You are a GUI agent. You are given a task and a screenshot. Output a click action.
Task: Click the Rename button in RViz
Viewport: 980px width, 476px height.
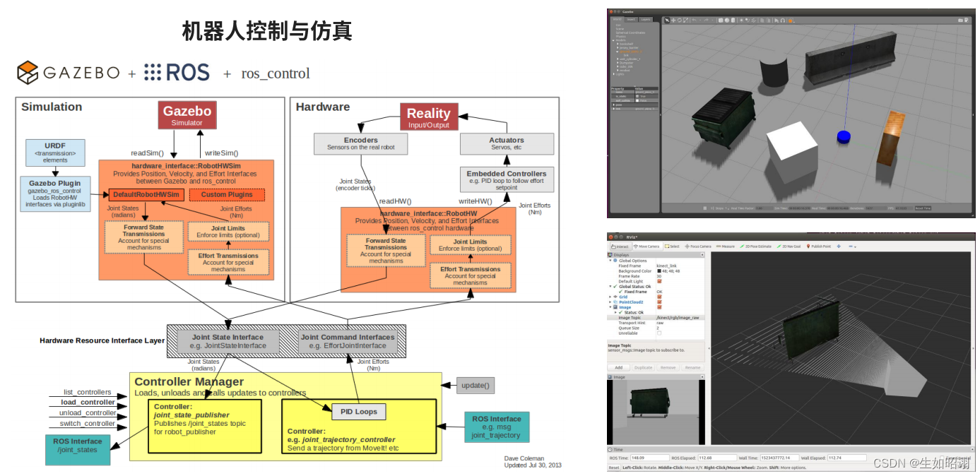pyautogui.click(x=693, y=367)
